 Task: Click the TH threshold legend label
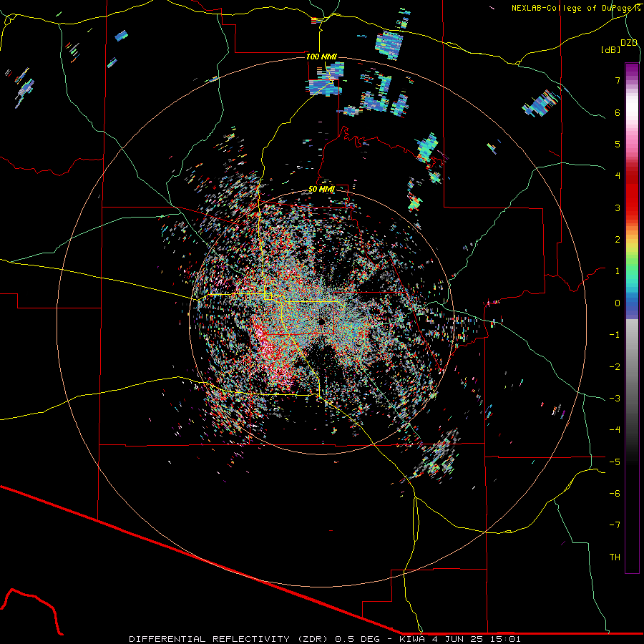[x=615, y=557]
